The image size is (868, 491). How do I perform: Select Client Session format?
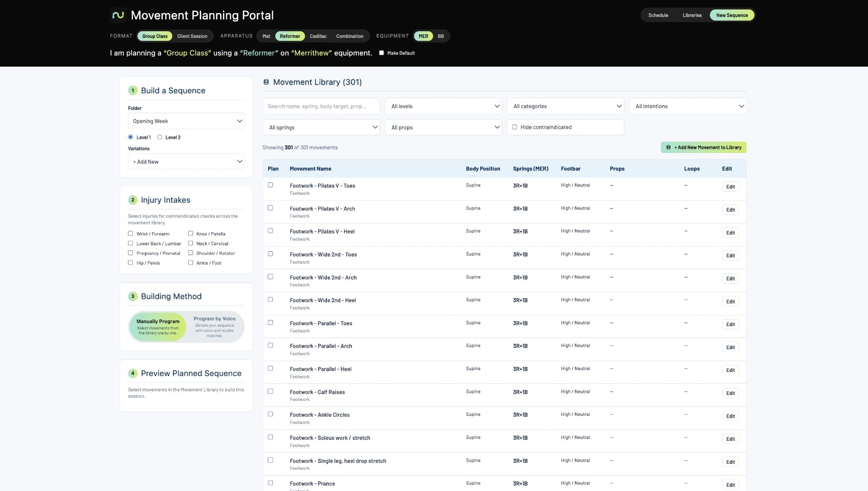click(192, 36)
